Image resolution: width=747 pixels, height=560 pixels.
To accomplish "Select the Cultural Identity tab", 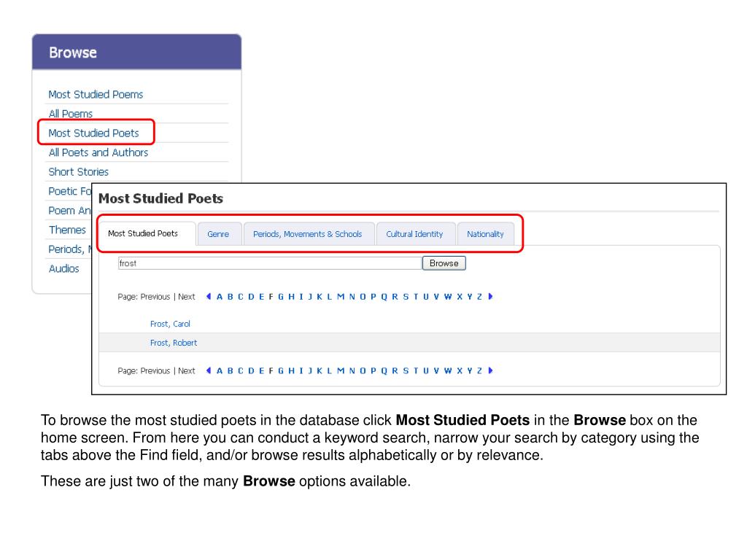I will pos(414,234).
